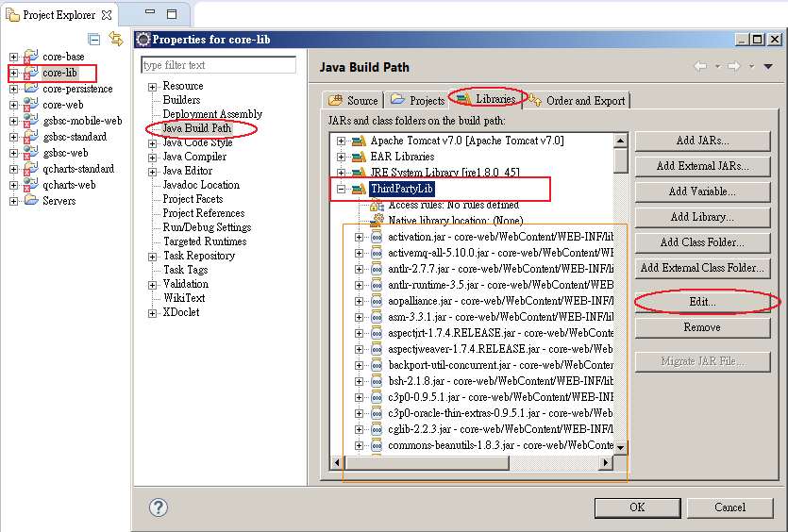
Task: Click the Servers folder icon
Action: 30,201
